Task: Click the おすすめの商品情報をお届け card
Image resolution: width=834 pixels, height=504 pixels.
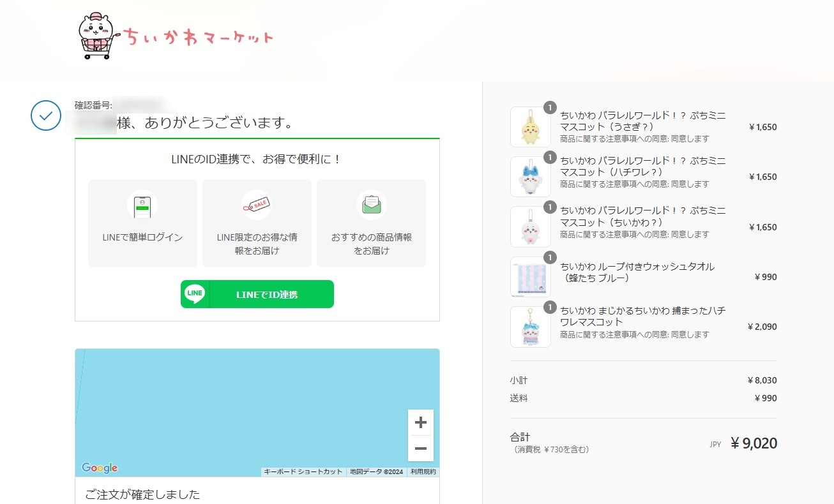Action: [x=371, y=223]
